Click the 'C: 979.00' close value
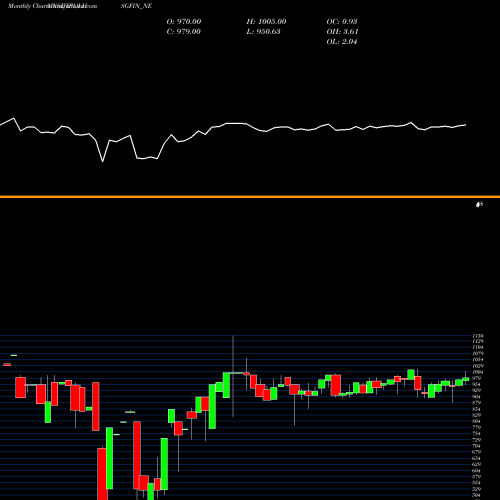Screen dimensions: 500x500 [x=184, y=32]
